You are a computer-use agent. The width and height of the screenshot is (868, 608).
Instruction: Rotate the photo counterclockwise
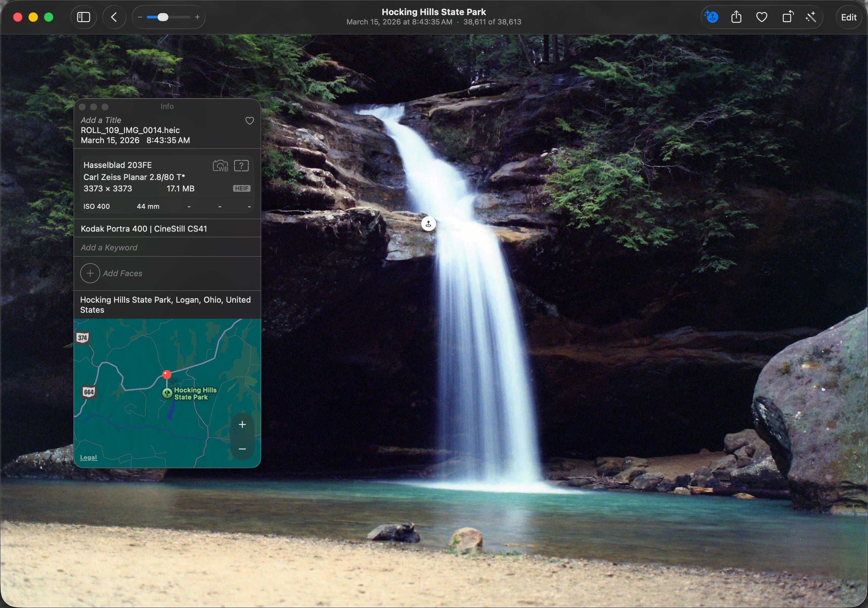click(x=787, y=17)
